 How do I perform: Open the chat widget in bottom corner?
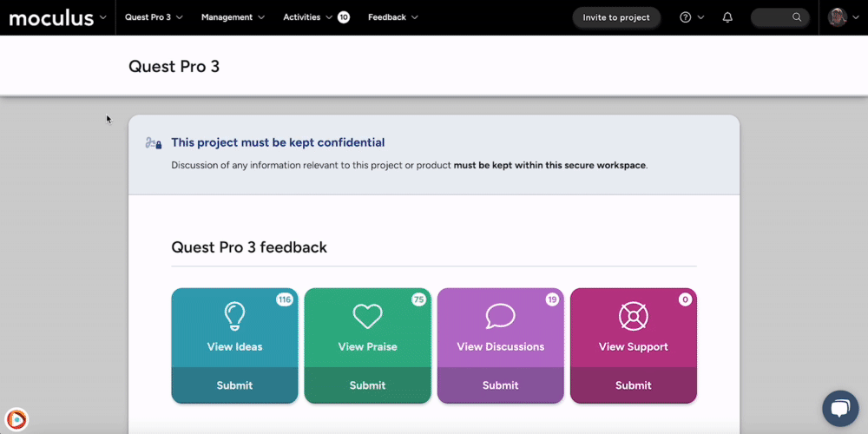pyautogui.click(x=839, y=409)
